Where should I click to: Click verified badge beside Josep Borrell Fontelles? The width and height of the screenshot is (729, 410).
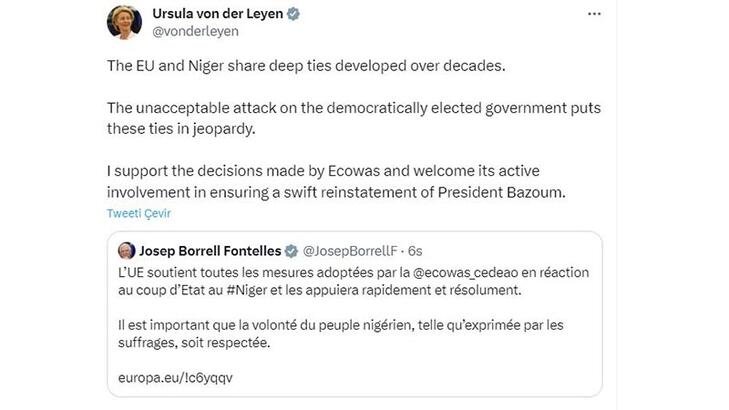pos(292,250)
